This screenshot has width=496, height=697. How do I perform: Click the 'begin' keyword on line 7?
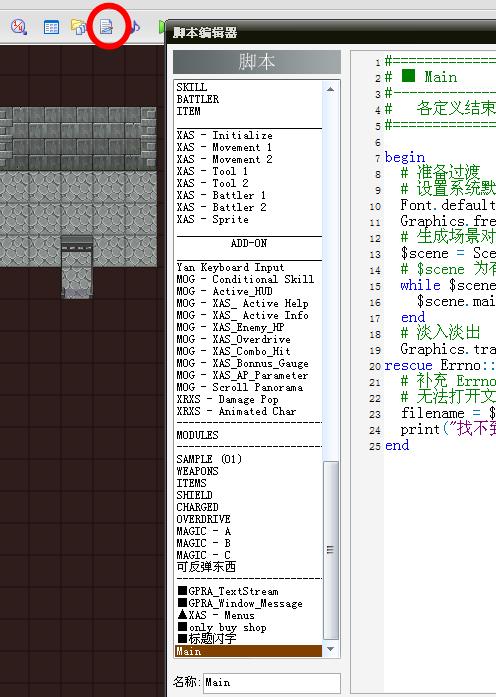[x=405, y=157]
